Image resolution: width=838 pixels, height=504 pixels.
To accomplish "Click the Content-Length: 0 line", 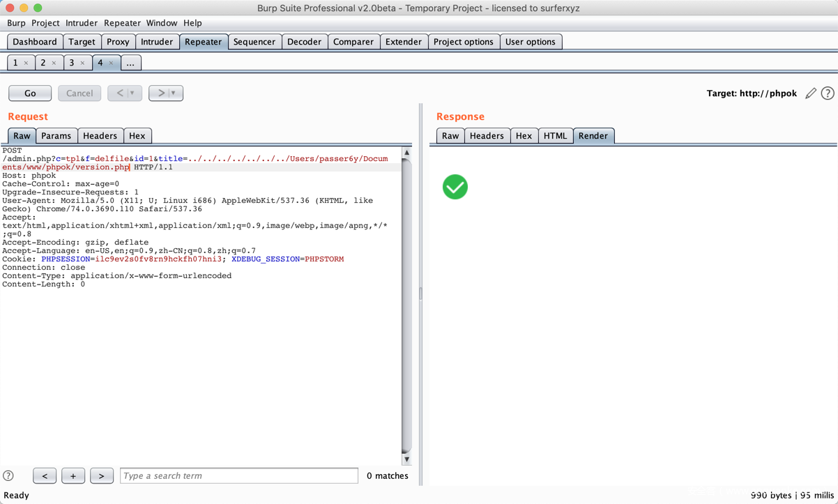I will pos(43,284).
